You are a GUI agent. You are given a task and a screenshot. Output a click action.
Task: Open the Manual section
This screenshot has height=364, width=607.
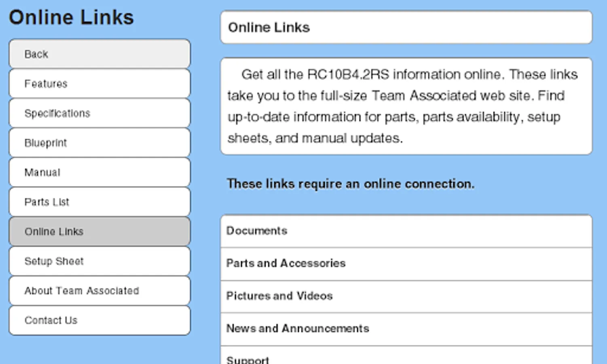point(99,172)
